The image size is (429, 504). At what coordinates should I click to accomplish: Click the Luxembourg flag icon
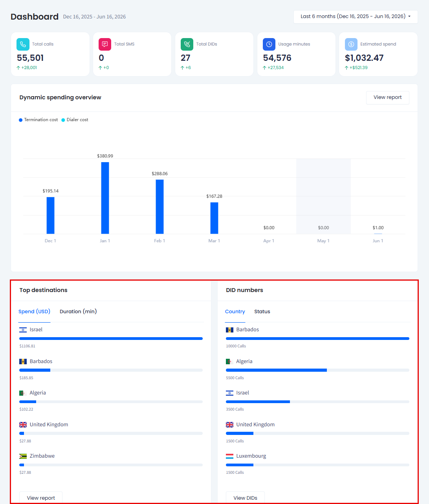coord(230,456)
